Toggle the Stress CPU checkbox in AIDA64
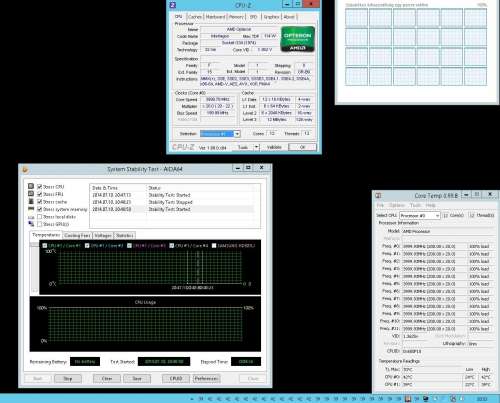Screen dimensions: 500x403 39,186
